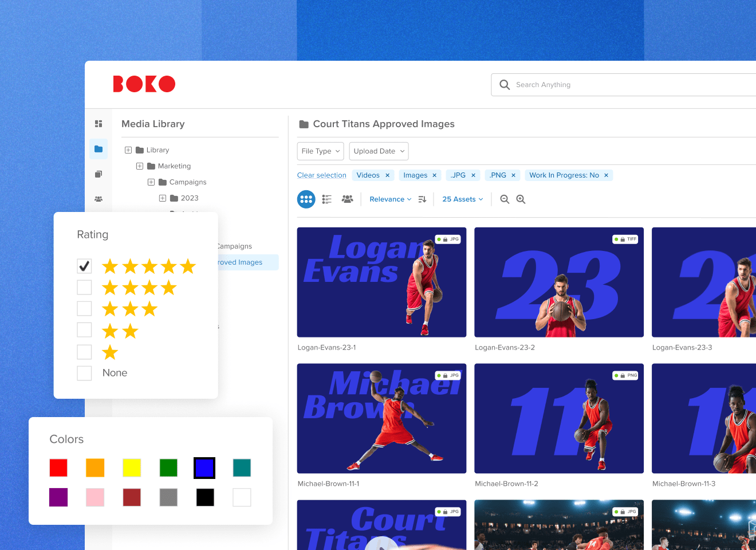Pick the gray color swatch
The height and width of the screenshot is (550, 756).
click(168, 497)
